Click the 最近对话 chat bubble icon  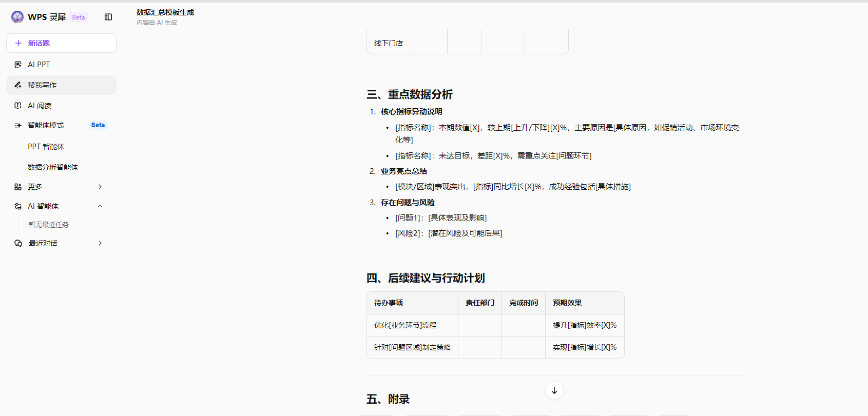(x=18, y=243)
